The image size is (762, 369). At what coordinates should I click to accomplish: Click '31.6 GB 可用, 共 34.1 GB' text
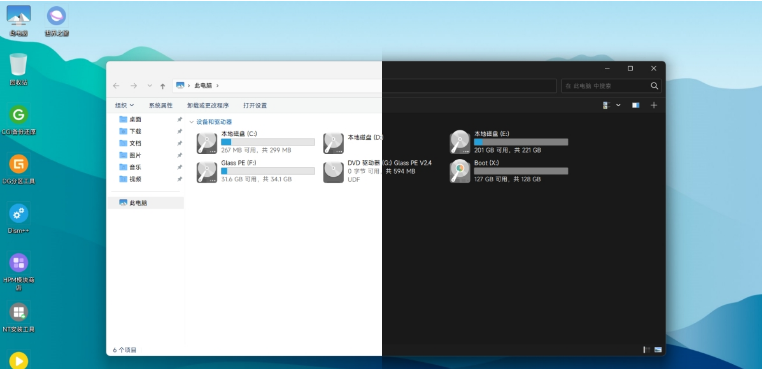point(256,179)
